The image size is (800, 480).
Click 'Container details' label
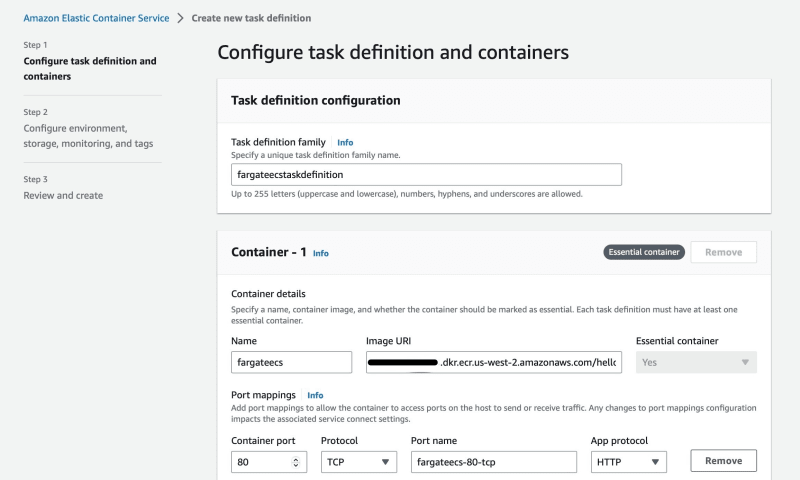point(268,294)
